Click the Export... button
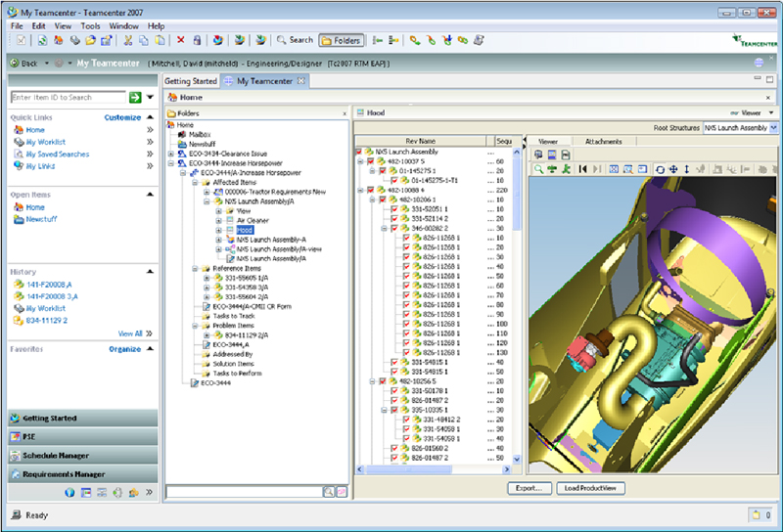The width and height of the screenshot is (783, 532). pos(530,488)
